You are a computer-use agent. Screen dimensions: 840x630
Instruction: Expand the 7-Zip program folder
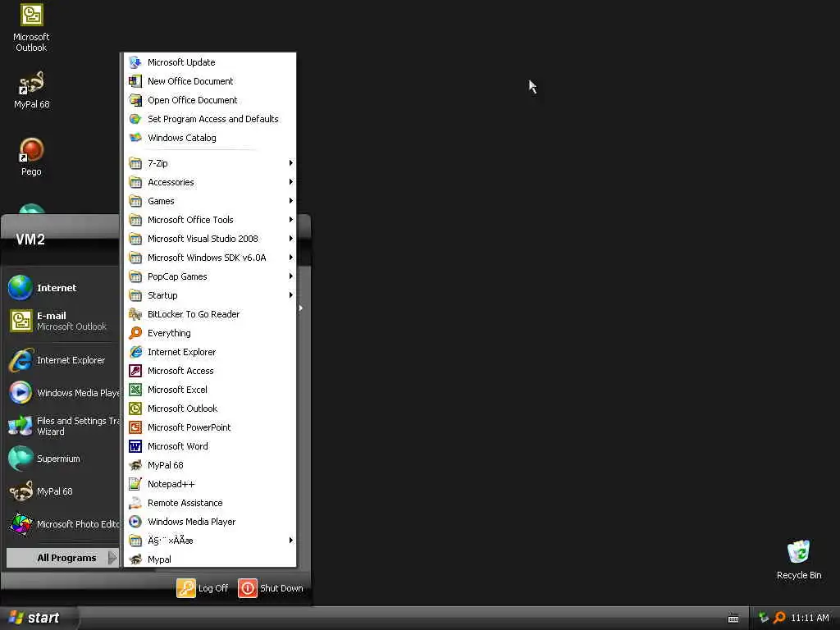pos(209,163)
